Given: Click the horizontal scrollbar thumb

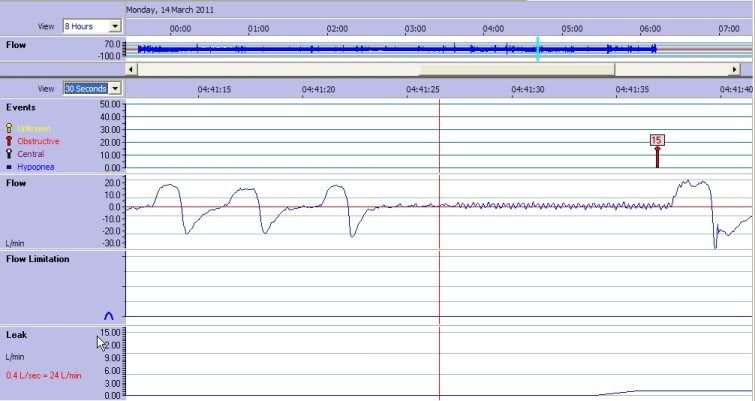Looking at the screenshot, I should tap(517, 69).
